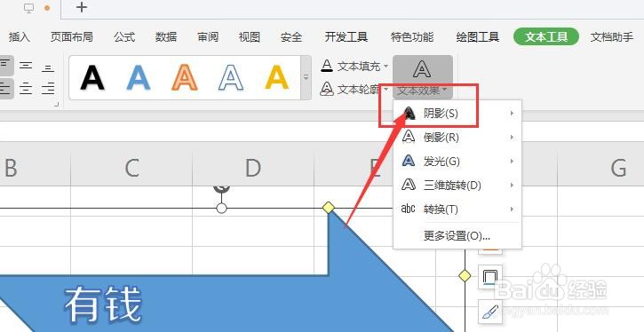Viewport: 644px width, 332px height.
Task: Select column C header
Action: (x=131, y=169)
